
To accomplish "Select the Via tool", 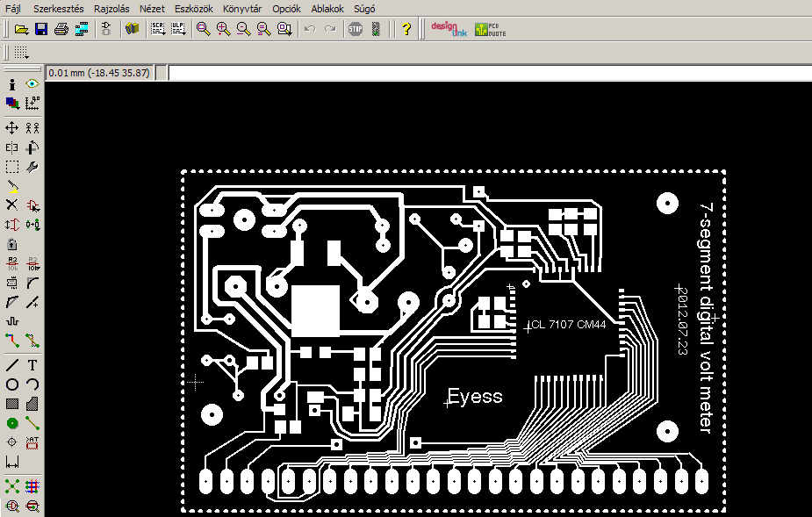I will 12,423.
